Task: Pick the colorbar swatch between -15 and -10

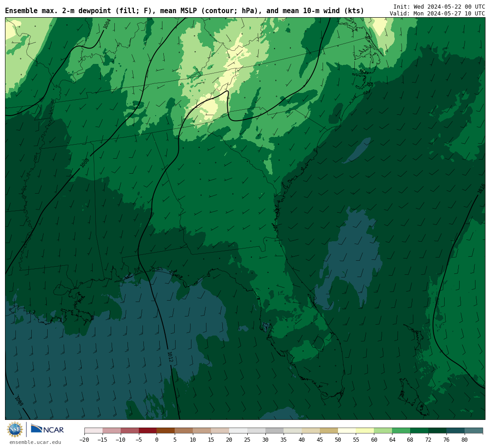Action: point(112,431)
